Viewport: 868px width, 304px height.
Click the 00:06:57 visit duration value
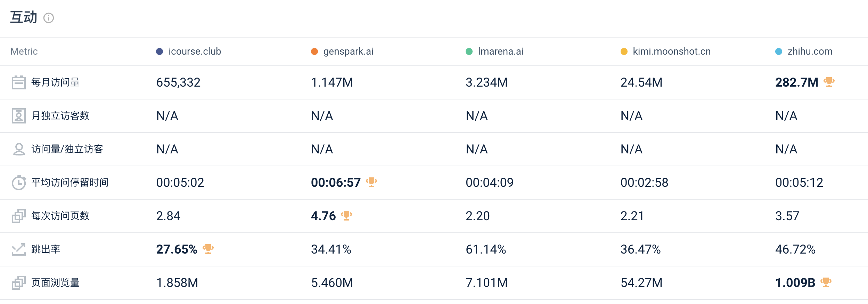tap(336, 183)
